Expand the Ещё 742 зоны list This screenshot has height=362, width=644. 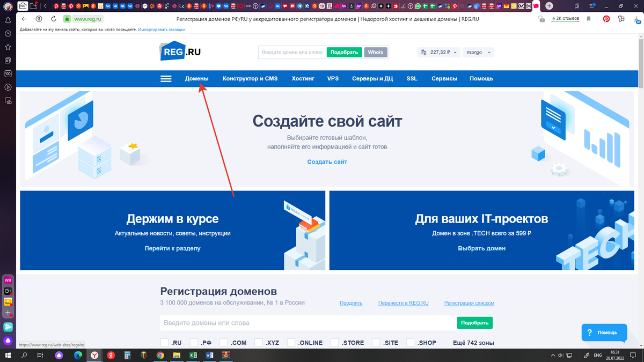click(x=473, y=343)
